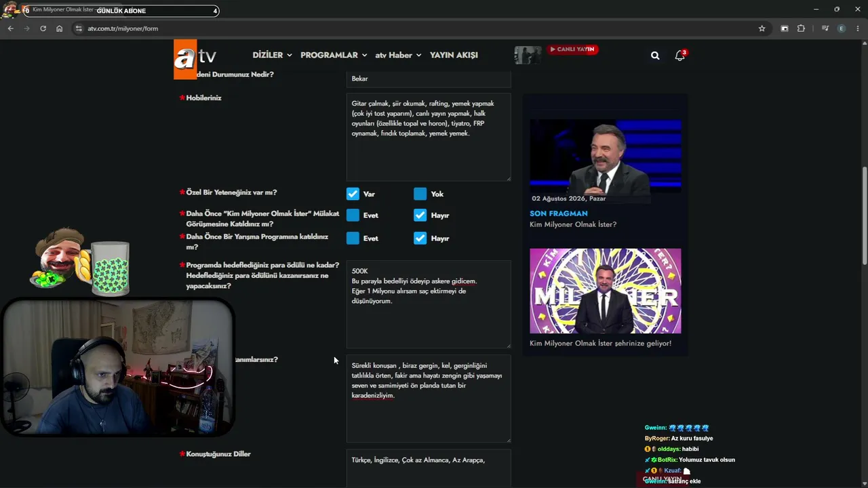
Task: Check Var for Özel Bir Yetenek
Action: pos(353,194)
